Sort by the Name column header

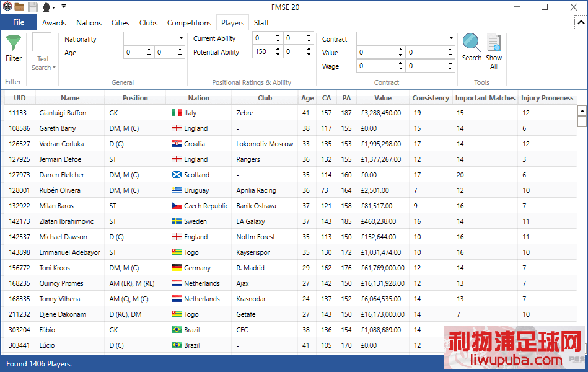70,98
